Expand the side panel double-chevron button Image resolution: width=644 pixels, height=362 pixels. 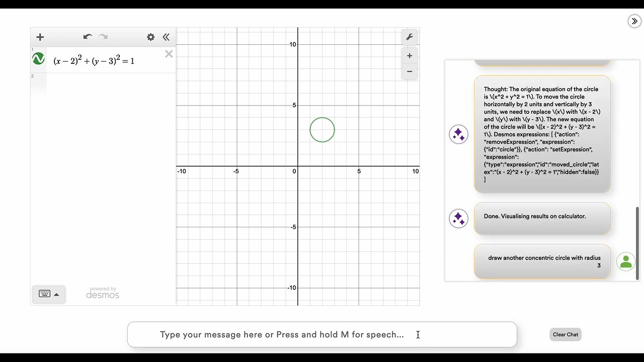(x=634, y=21)
